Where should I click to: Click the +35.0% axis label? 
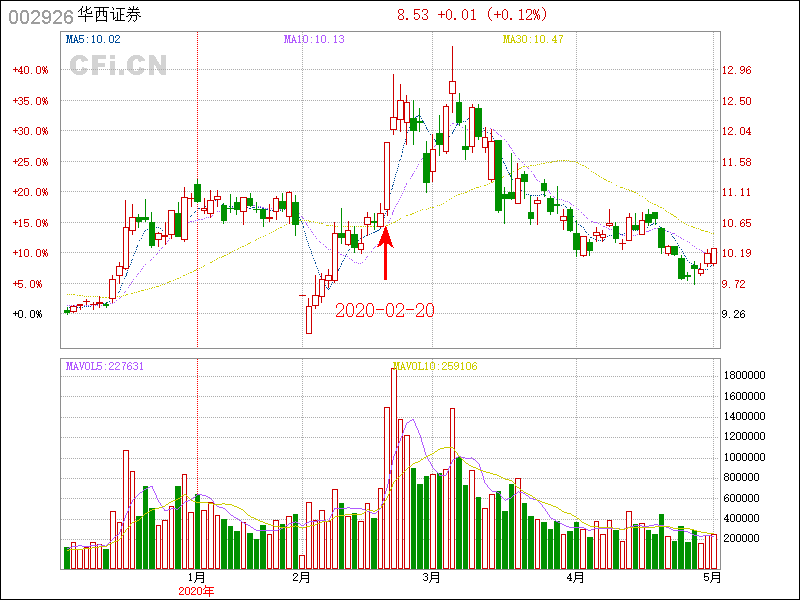31,101
